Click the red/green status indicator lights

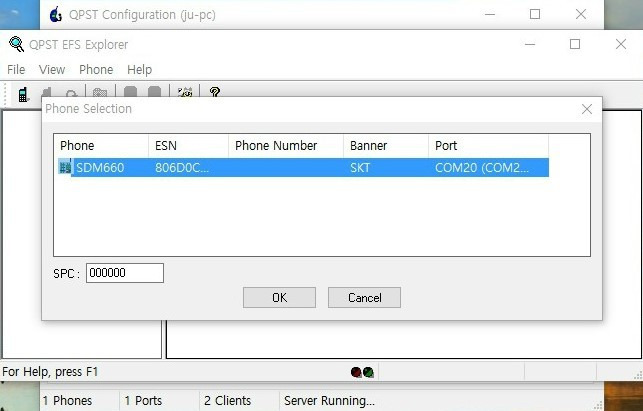362,372
